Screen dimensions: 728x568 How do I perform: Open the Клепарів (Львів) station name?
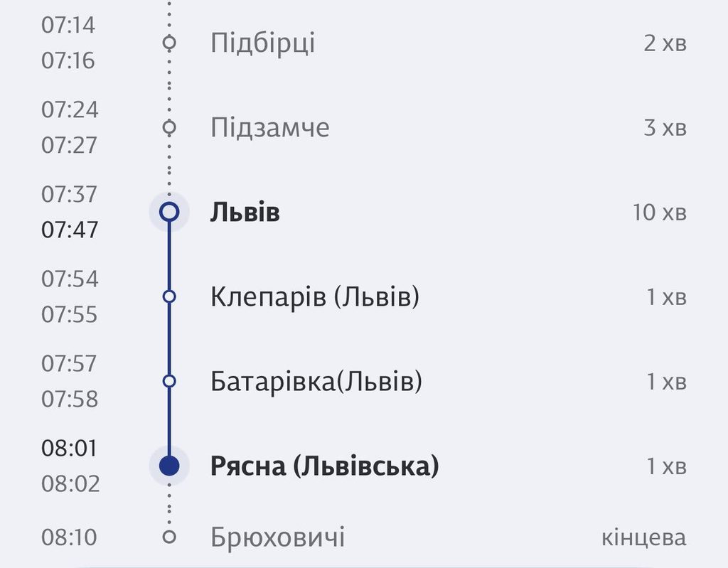coord(315,296)
